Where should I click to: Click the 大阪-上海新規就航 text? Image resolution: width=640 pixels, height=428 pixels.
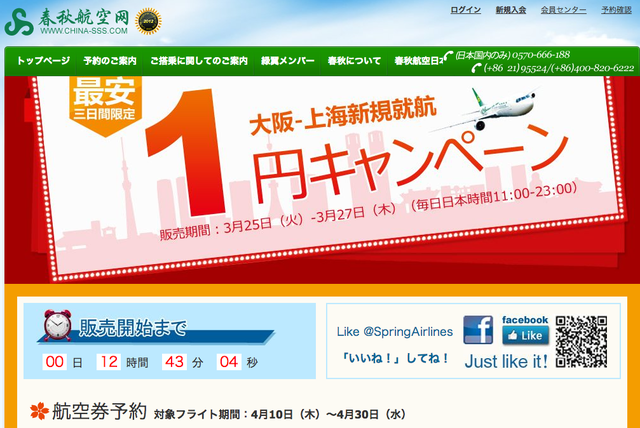point(343,115)
